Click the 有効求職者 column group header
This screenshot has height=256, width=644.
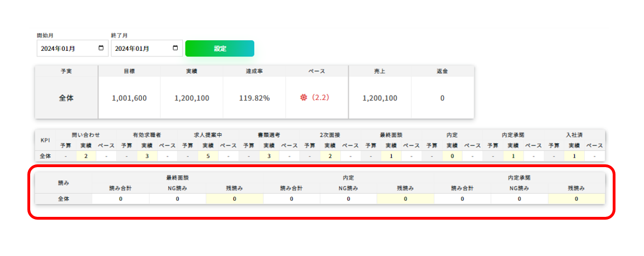click(x=147, y=134)
